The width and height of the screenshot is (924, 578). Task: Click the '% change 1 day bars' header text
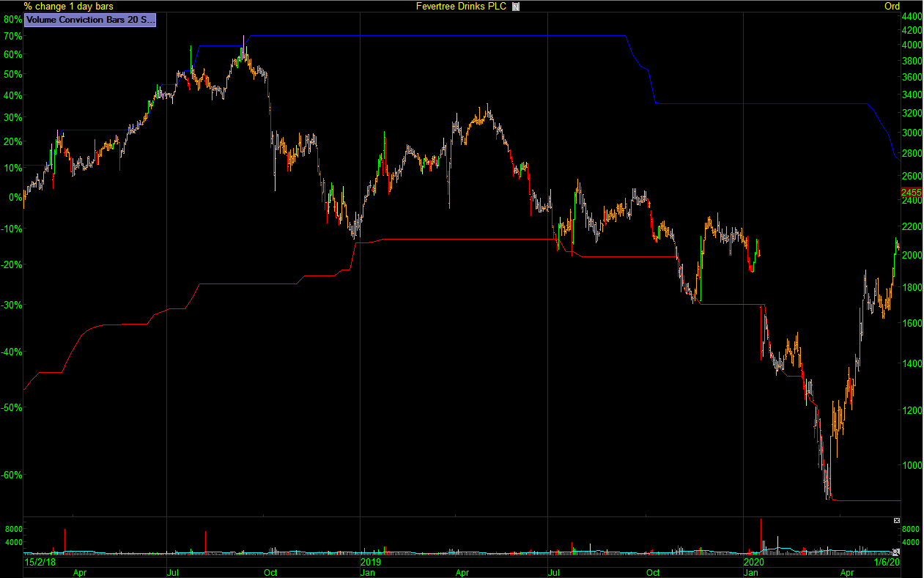[x=69, y=7]
